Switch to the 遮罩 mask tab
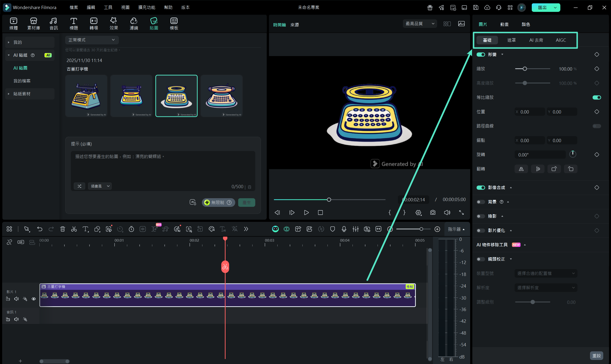This screenshot has height=364, width=611. [x=511, y=40]
